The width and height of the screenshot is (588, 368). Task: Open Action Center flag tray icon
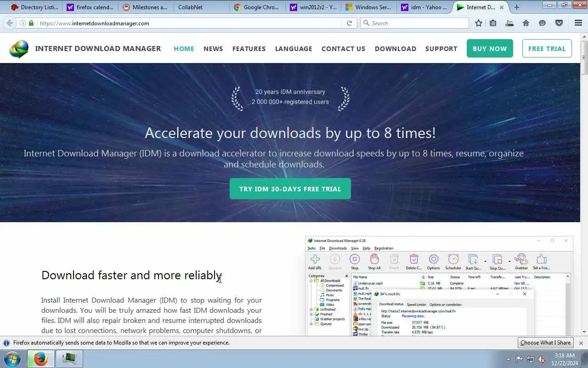(x=520, y=359)
